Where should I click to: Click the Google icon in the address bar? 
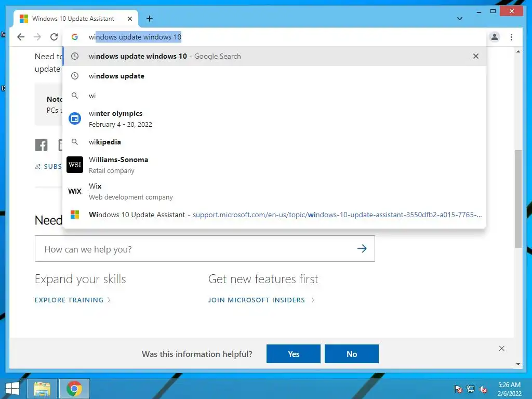point(75,37)
